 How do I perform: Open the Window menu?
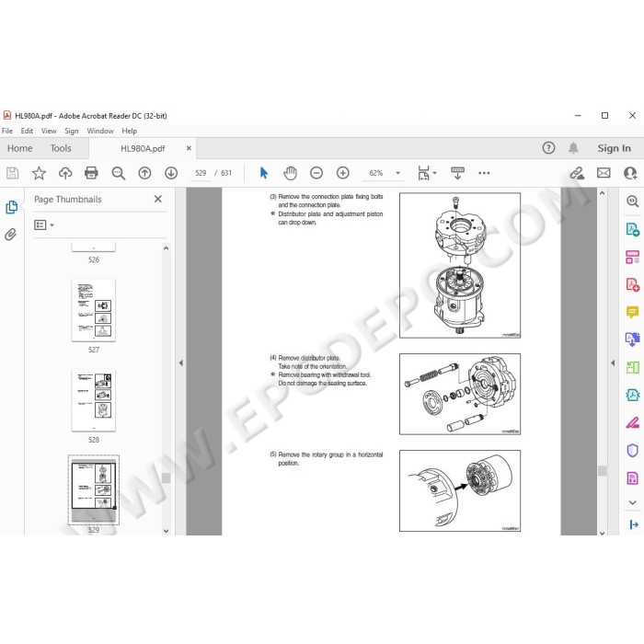click(x=99, y=131)
